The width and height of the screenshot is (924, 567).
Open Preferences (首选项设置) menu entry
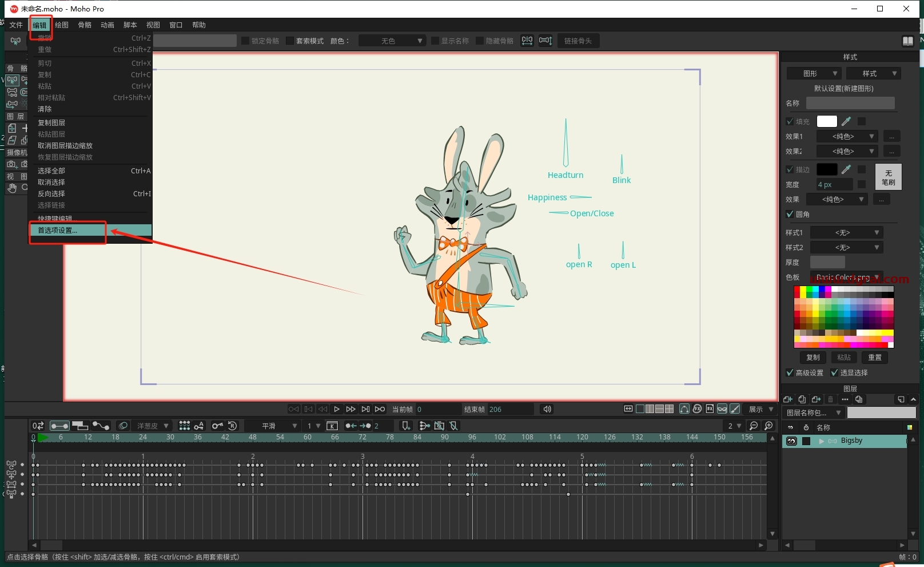pos(91,230)
